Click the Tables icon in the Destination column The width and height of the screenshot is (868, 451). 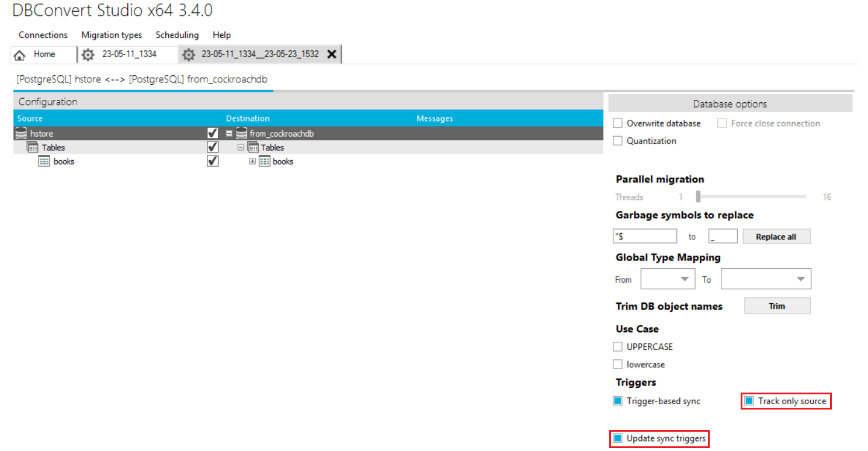(x=253, y=148)
